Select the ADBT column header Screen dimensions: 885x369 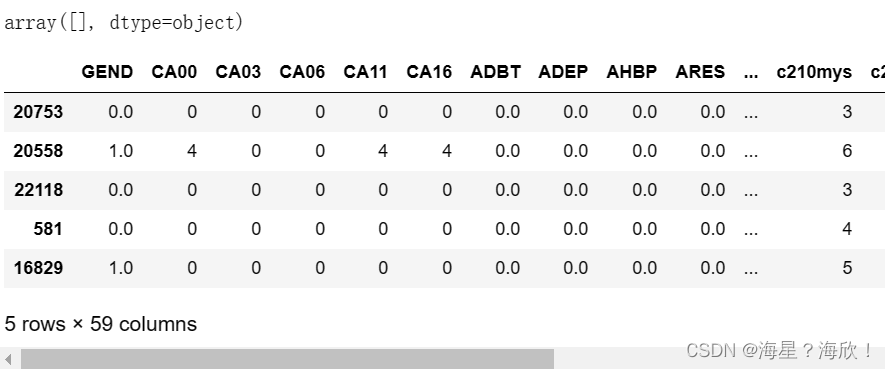495,72
